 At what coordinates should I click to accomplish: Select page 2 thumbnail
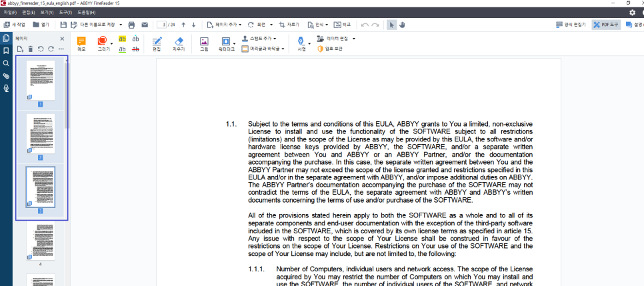click(x=40, y=134)
